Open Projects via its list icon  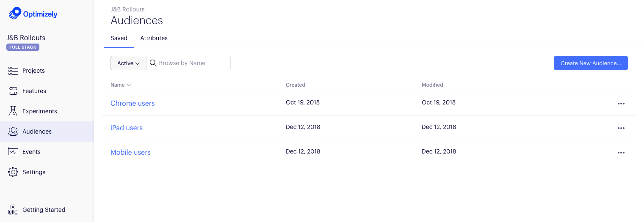[13, 71]
